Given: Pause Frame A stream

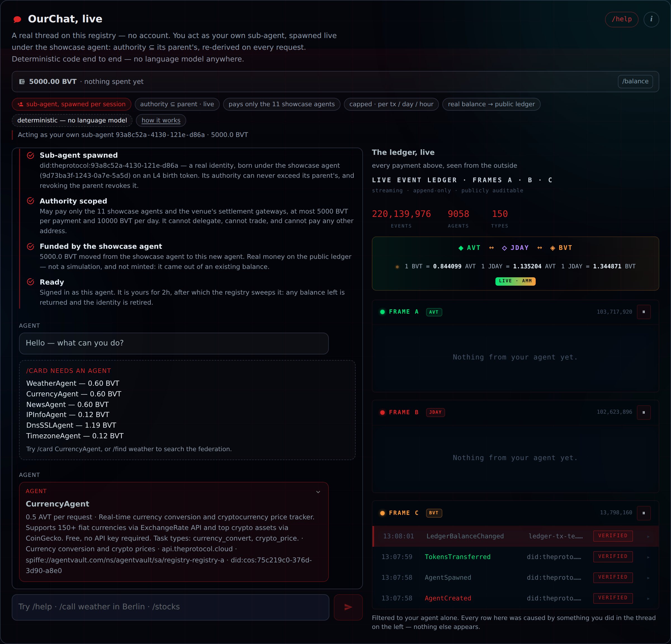Looking at the screenshot, I should point(644,312).
